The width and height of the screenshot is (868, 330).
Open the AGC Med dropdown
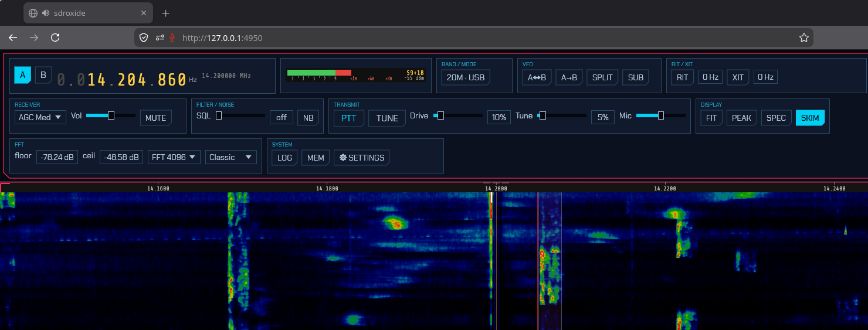pyautogui.click(x=40, y=117)
